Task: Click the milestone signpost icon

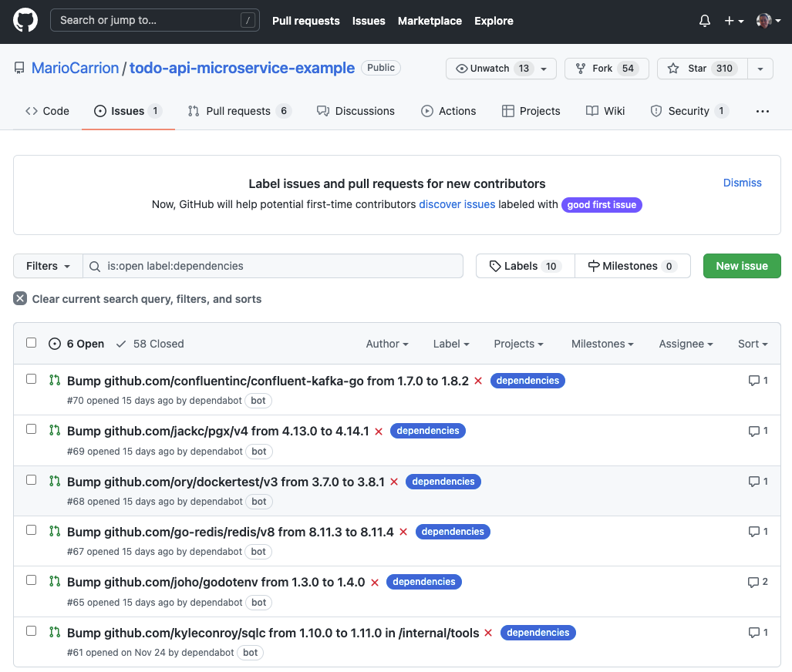Action: 594,266
